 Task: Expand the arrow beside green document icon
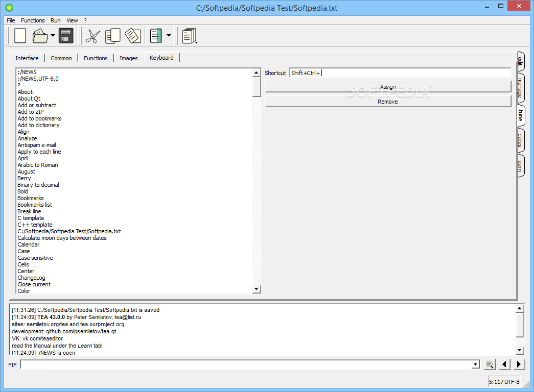(169, 35)
